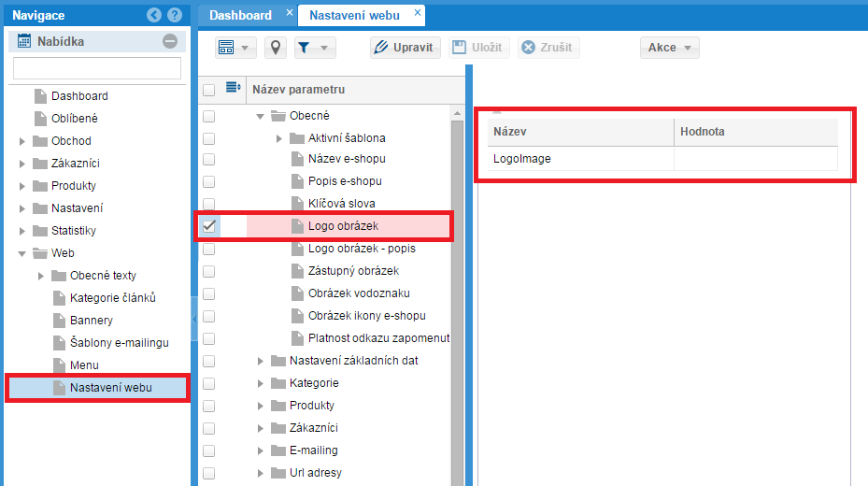The image size is (868, 486).
Task: Check the Název e-shopu row checkbox
Action: point(208,160)
